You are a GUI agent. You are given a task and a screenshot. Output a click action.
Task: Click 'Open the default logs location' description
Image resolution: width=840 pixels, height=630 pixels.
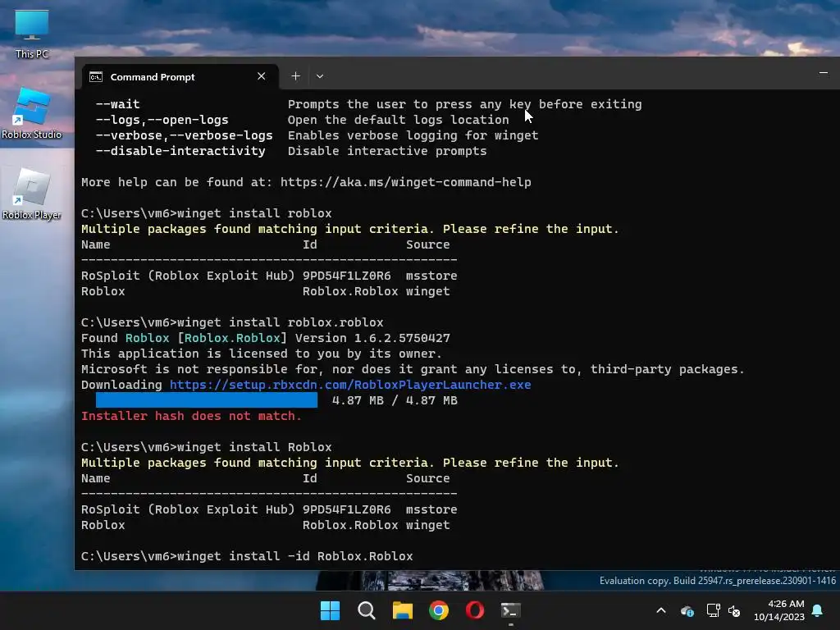point(398,120)
